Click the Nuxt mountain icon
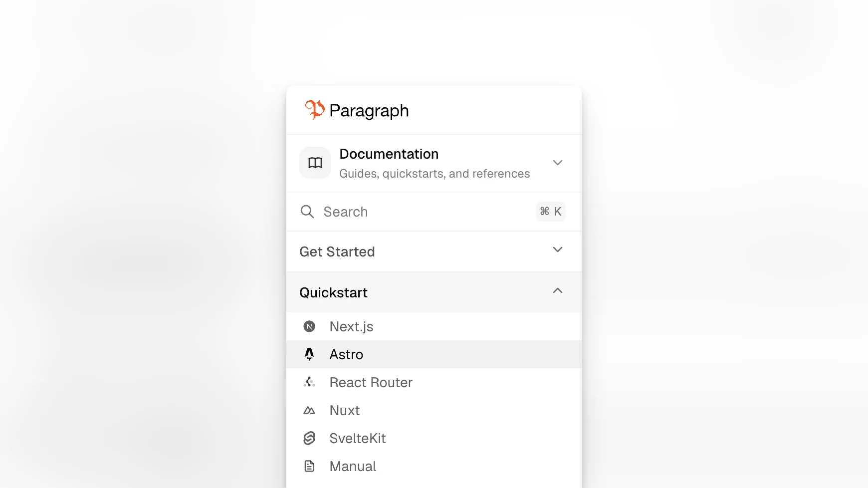The height and width of the screenshot is (488, 868). pos(309,410)
